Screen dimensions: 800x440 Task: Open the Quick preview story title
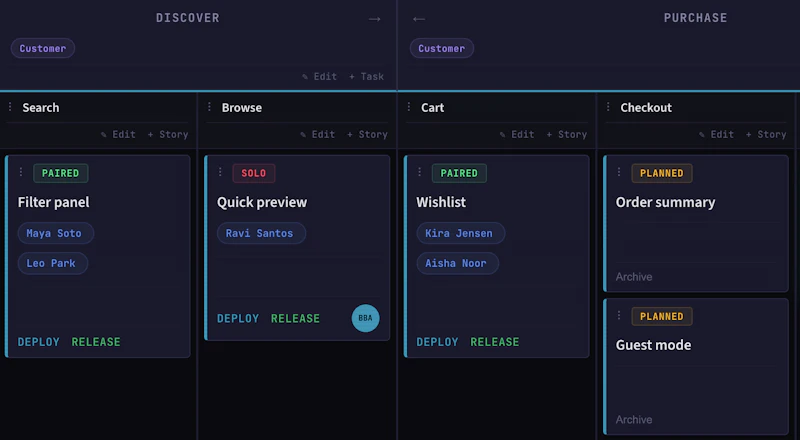click(x=262, y=202)
